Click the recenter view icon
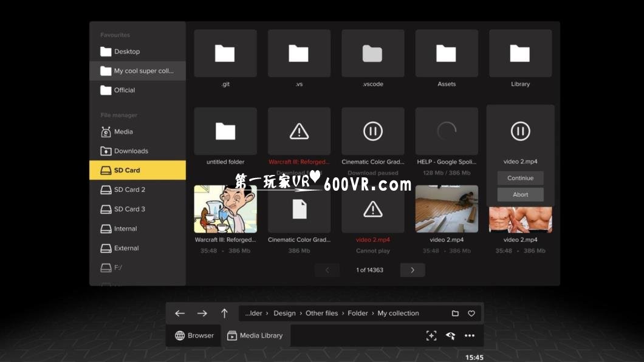Screen dimensions: 644x362 [x=431, y=335]
